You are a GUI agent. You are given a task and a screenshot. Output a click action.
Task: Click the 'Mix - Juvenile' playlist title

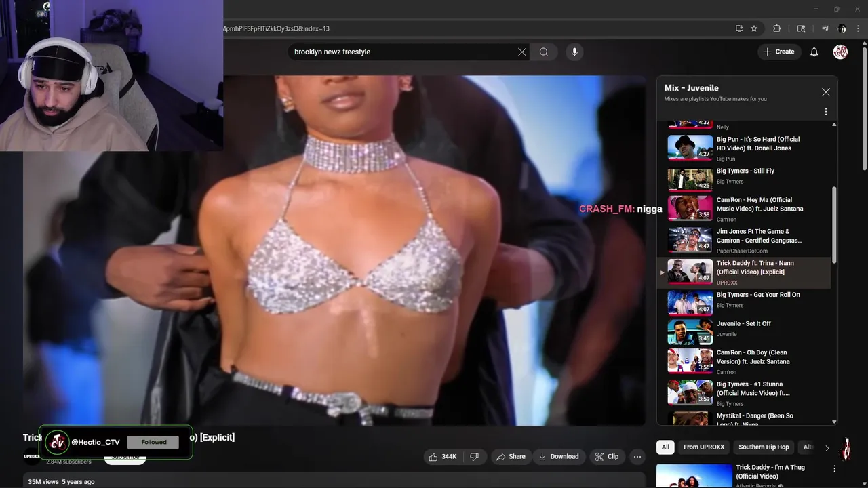[x=691, y=88]
